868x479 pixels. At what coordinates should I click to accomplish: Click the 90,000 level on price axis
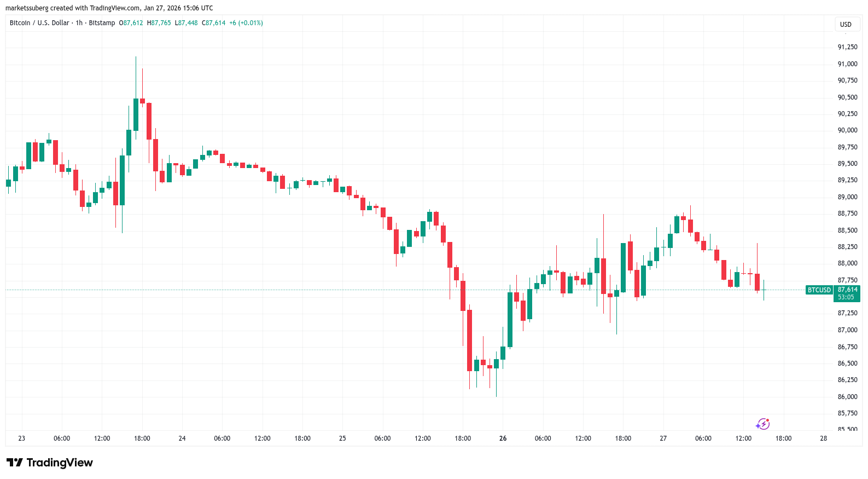847,130
